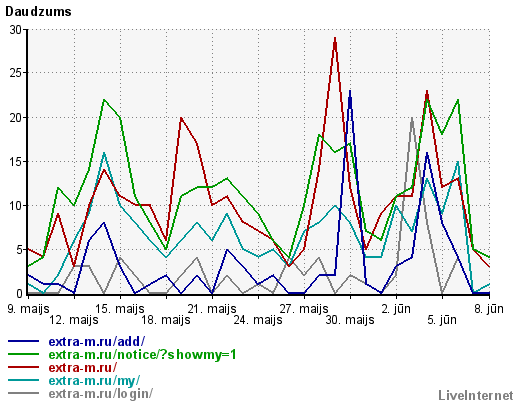Viewport: 520px width, 405px height.
Task: Click the '21. maijs' date label
Action: point(212,309)
